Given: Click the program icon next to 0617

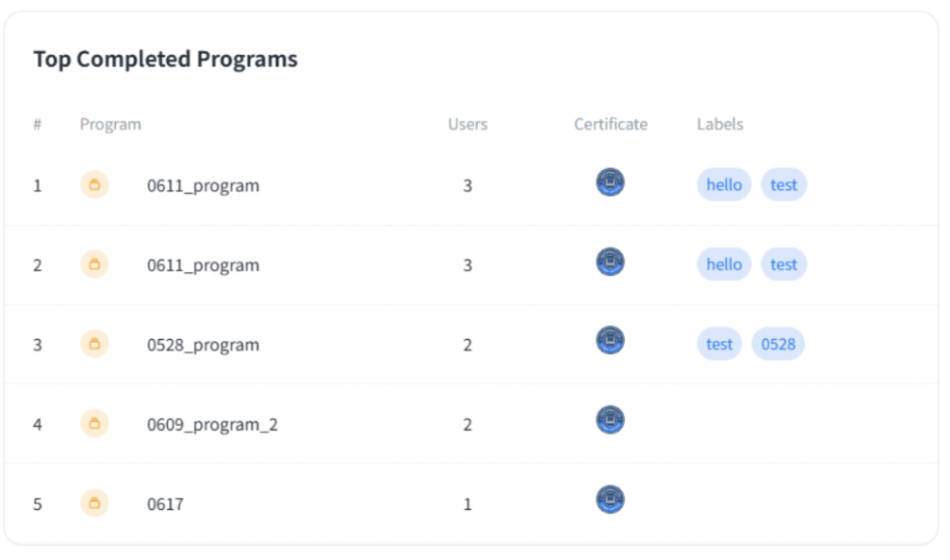Looking at the screenshot, I should [x=95, y=503].
